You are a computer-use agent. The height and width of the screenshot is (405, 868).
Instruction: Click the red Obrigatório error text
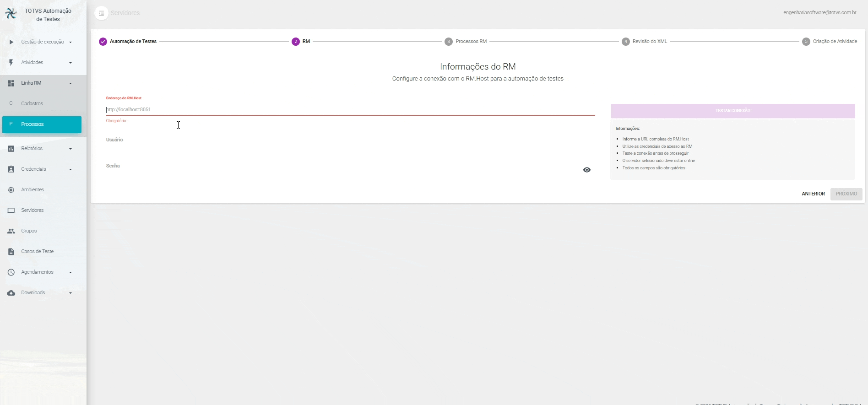pos(116,121)
